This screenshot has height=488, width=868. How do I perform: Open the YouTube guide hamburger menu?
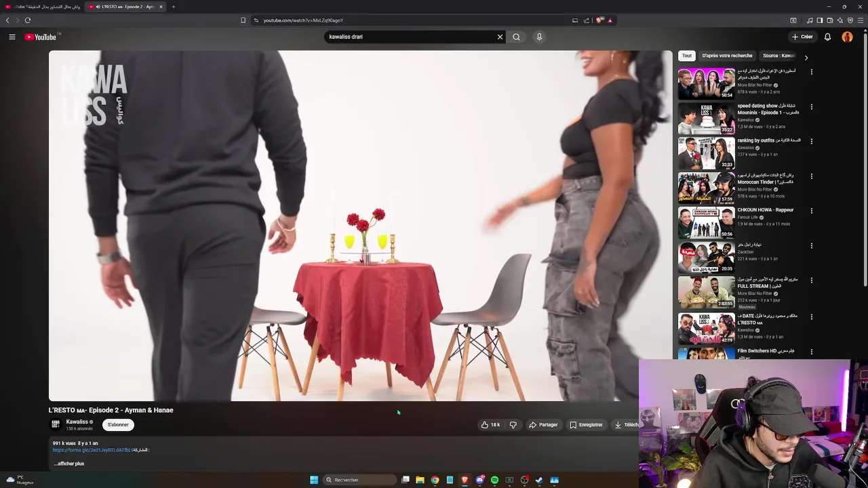coord(12,37)
